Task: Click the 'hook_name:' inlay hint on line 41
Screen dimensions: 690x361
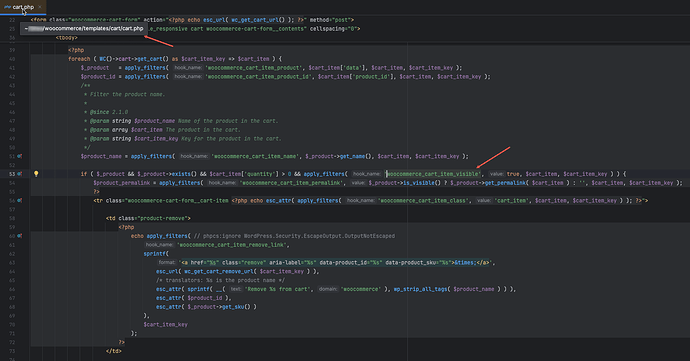Action: click(188, 68)
